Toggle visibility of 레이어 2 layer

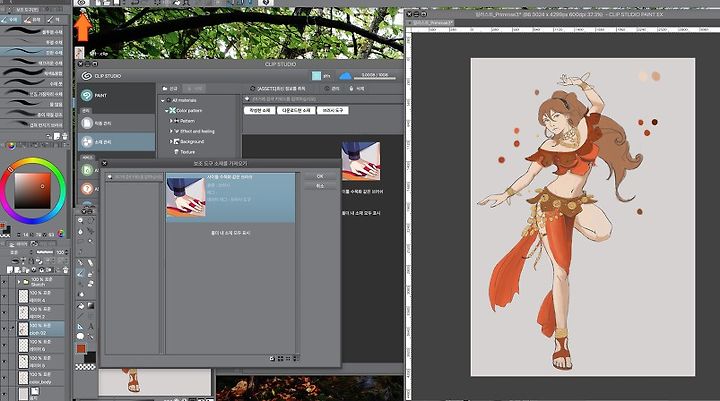tap(4, 313)
